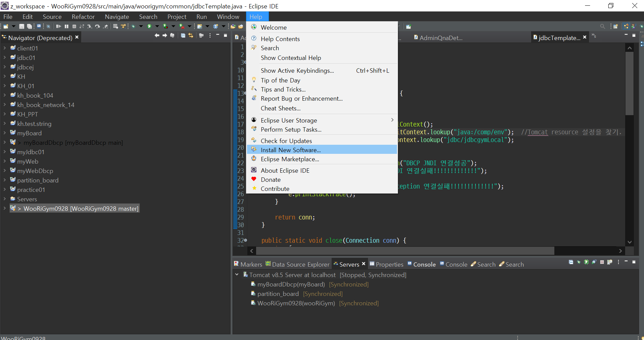The width and height of the screenshot is (644, 340).
Task: Open the Run button dropdown arrow
Action: point(157,26)
